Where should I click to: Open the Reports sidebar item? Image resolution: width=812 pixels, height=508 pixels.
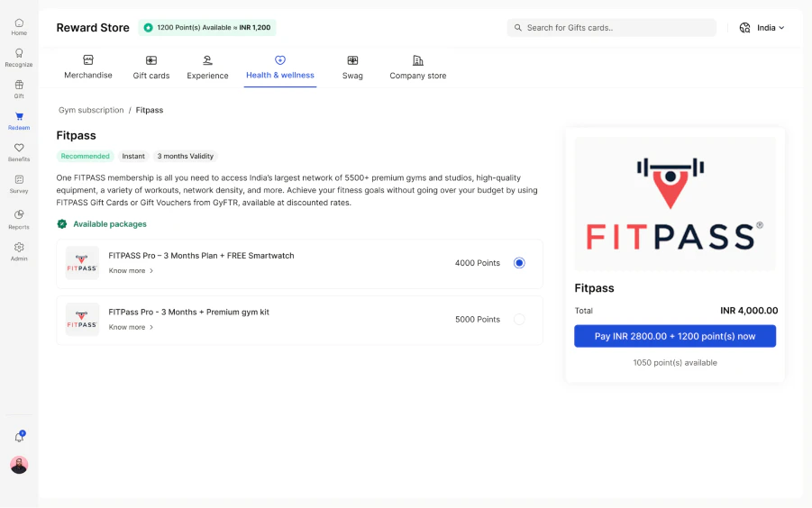click(x=19, y=220)
